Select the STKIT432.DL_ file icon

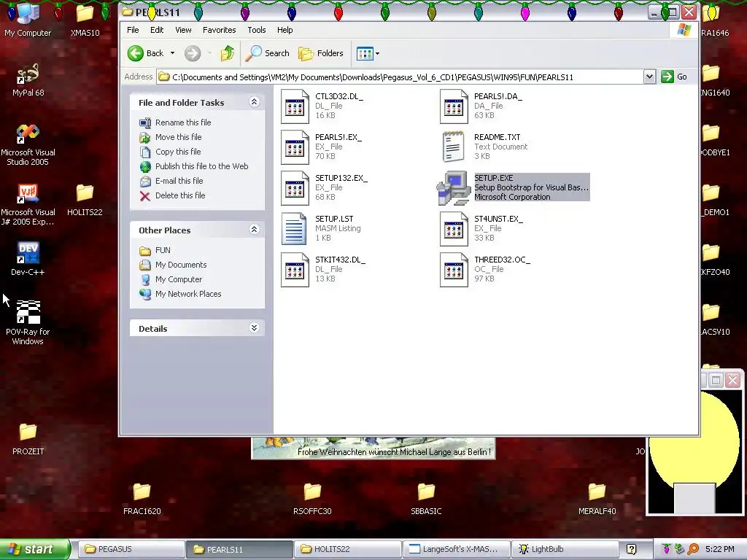coord(295,270)
